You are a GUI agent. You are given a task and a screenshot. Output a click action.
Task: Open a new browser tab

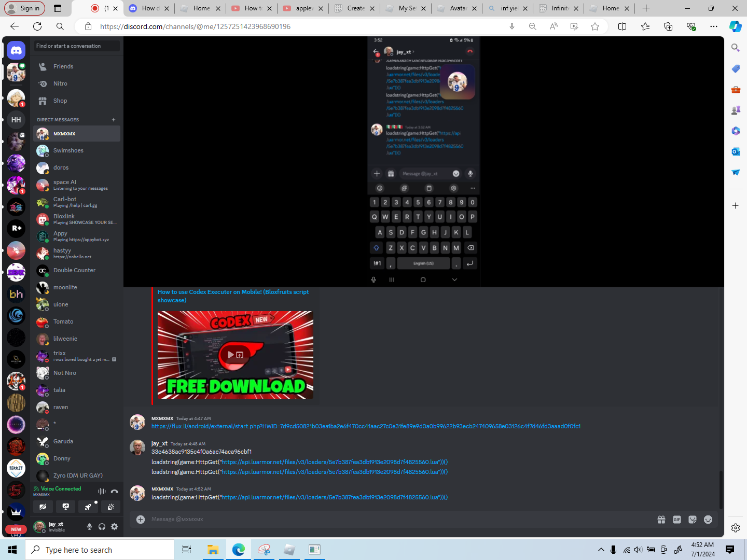[646, 8]
